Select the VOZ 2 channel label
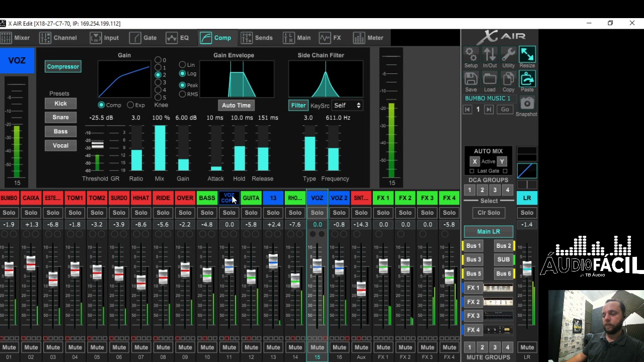Viewport: 644px width, 362px height. point(339,198)
